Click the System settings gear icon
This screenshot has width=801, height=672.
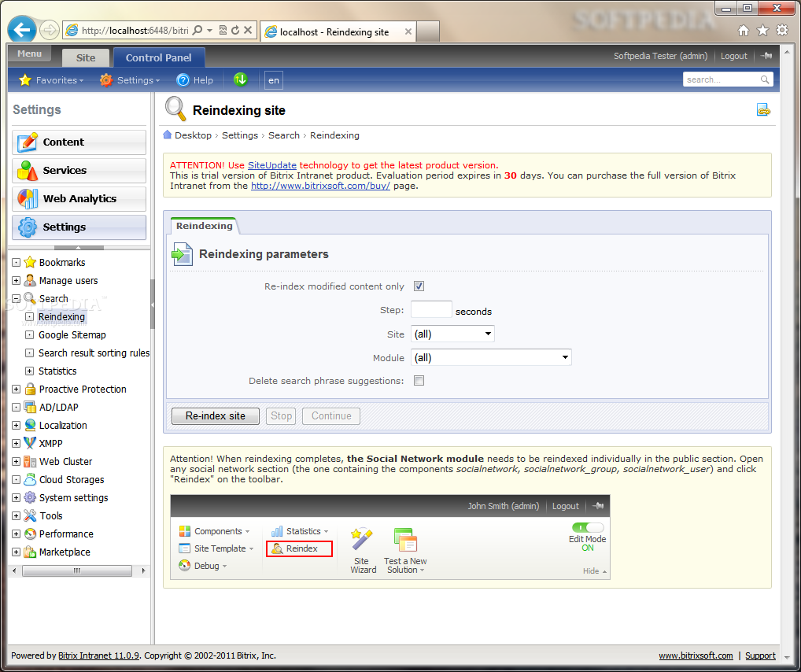point(30,498)
